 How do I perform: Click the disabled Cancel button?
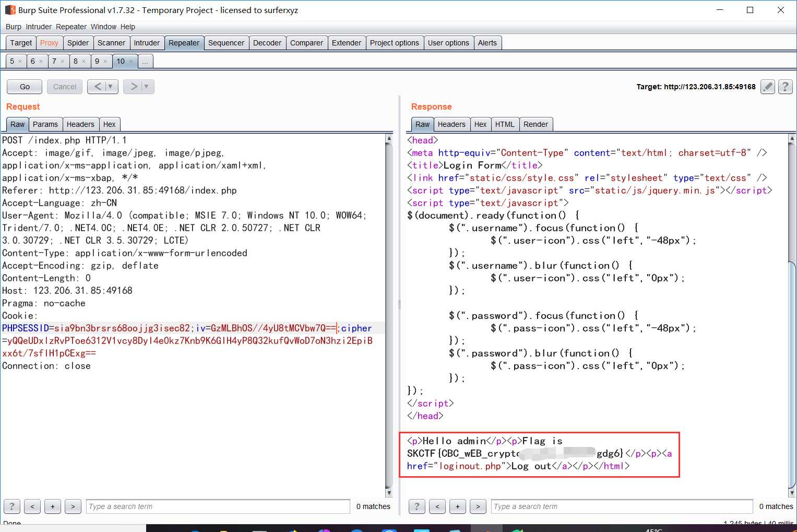pos(65,87)
